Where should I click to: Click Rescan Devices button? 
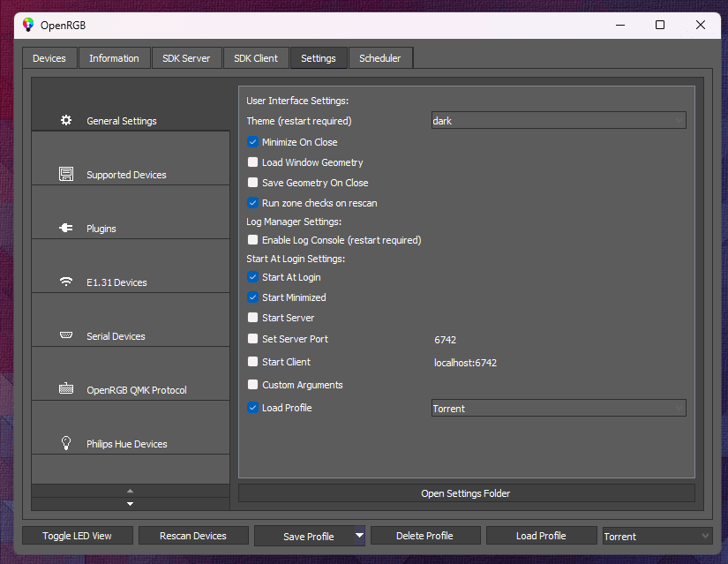[x=193, y=536]
